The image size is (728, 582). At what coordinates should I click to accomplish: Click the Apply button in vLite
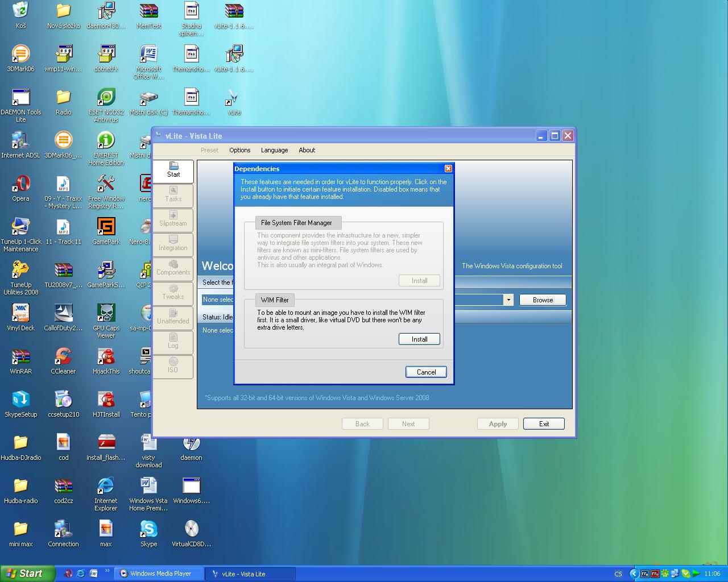(x=498, y=424)
